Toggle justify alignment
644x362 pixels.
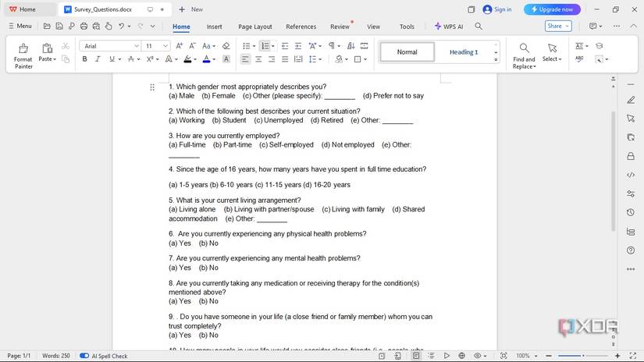coord(285,59)
